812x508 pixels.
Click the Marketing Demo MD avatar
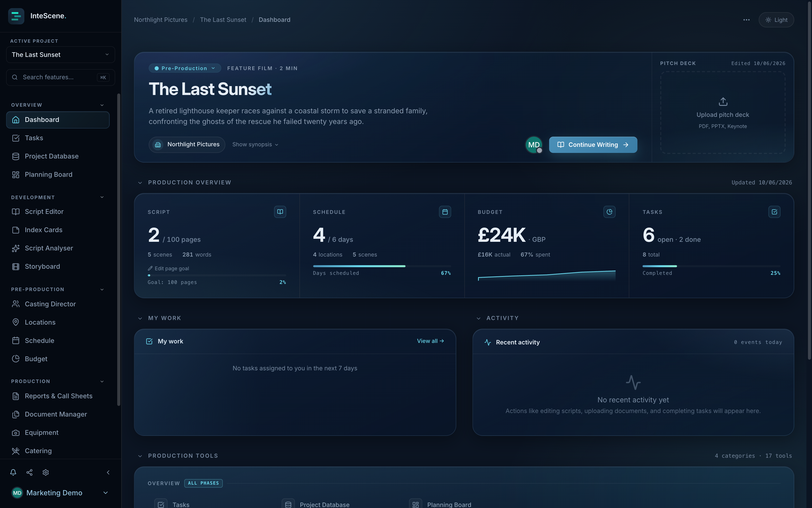tap(17, 493)
